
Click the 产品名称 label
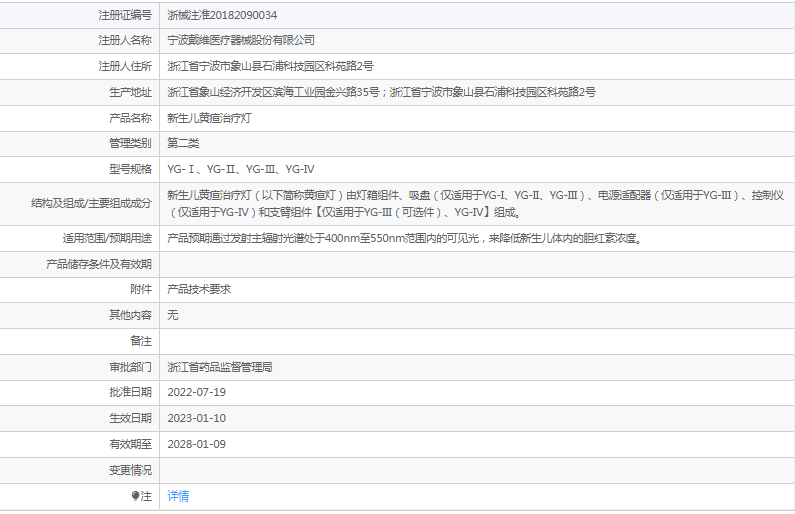tap(130, 118)
